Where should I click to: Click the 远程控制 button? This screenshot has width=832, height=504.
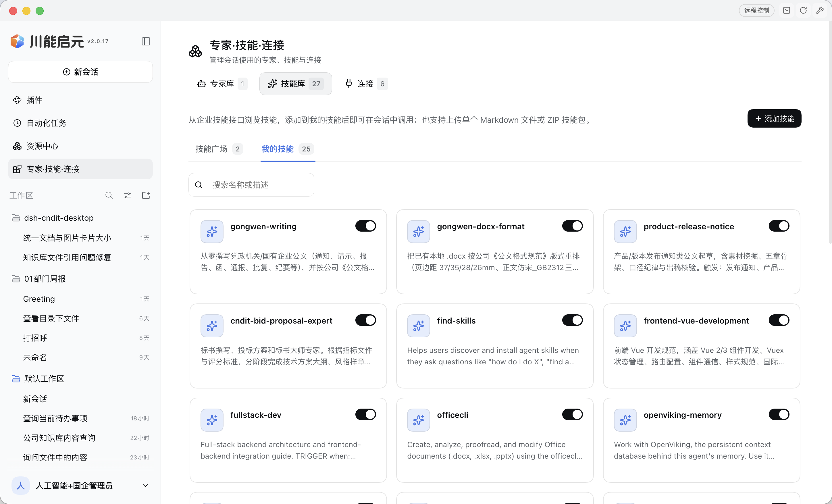pyautogui.click(x=756, y=10)
